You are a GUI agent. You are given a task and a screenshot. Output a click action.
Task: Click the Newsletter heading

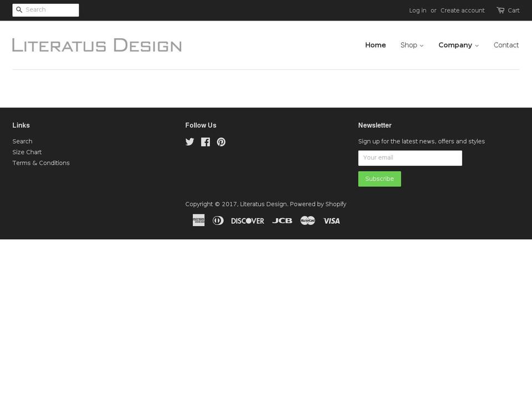click(375, 126)
